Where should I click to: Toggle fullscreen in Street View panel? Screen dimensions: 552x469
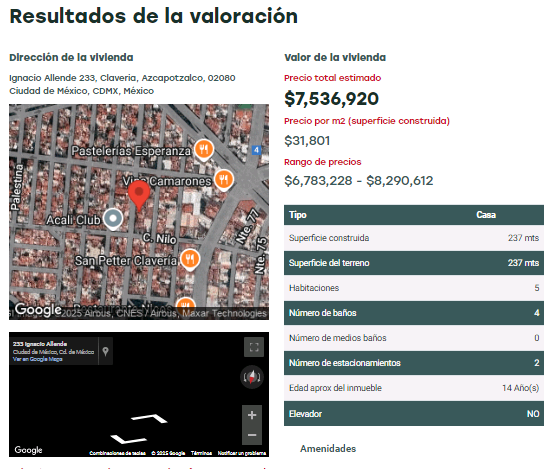pyautogui.click(x=254, y=347)
